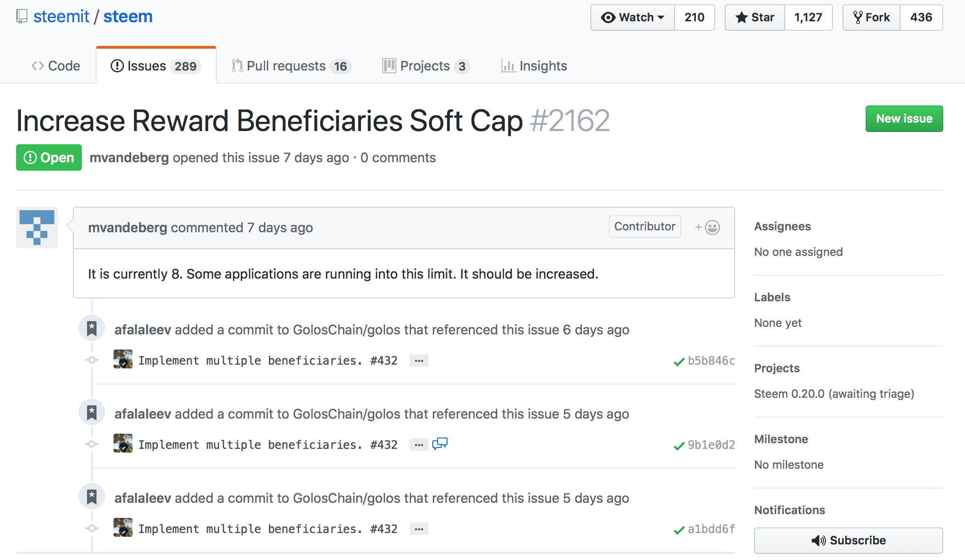This screenshot has width=965, height=560.
Task: Switch to the Projects tab
Action: [426, 66]
